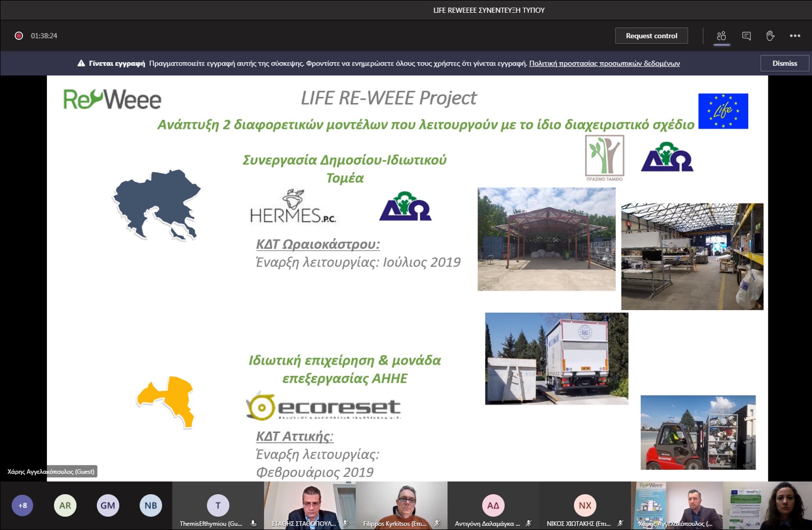Click Γίνεται εγγραφή bold banner text
812x530 pixels.
117,63
